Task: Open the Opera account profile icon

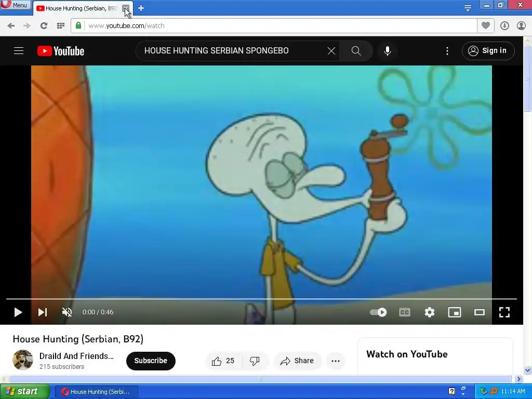Action: coord(521,26)
